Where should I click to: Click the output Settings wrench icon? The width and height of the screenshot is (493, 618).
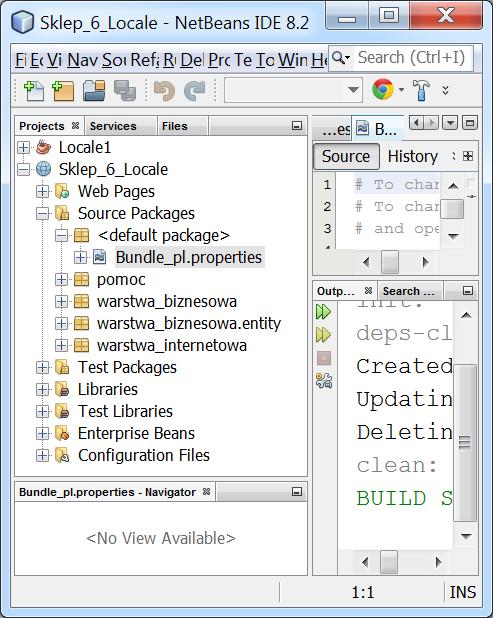pyautogui.click(x=324, y=381)
